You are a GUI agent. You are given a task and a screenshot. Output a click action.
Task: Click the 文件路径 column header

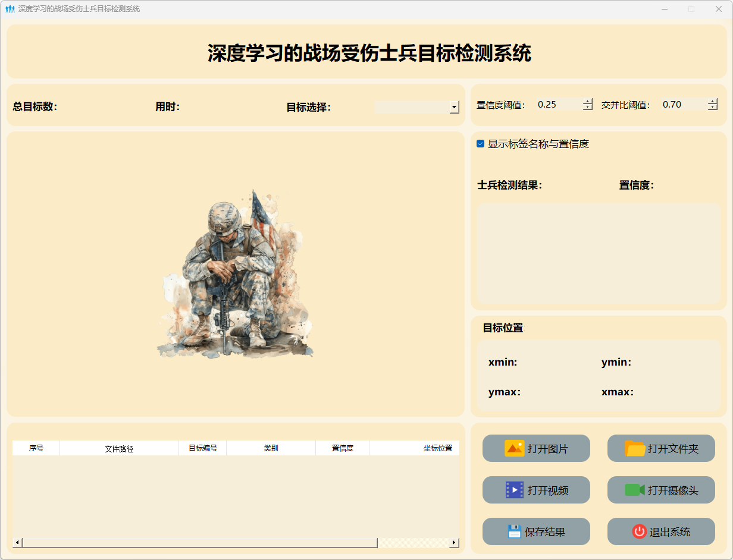[119, 448]
